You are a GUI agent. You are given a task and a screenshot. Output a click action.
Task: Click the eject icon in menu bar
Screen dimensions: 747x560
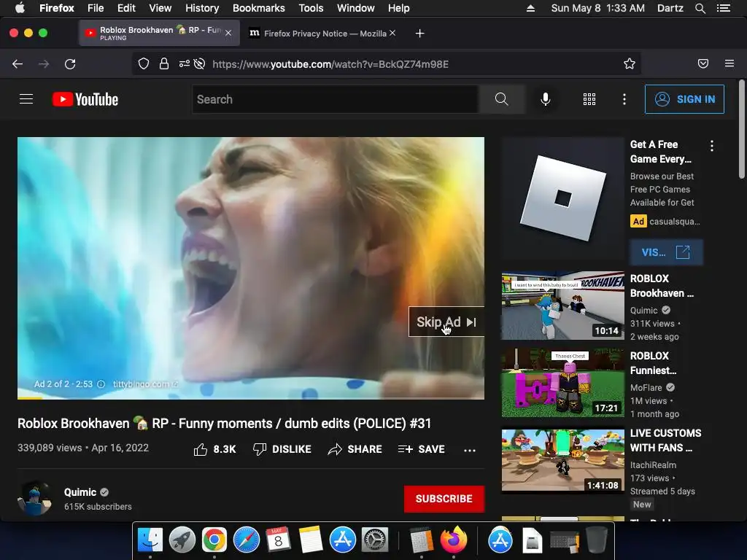click(530, 8)
